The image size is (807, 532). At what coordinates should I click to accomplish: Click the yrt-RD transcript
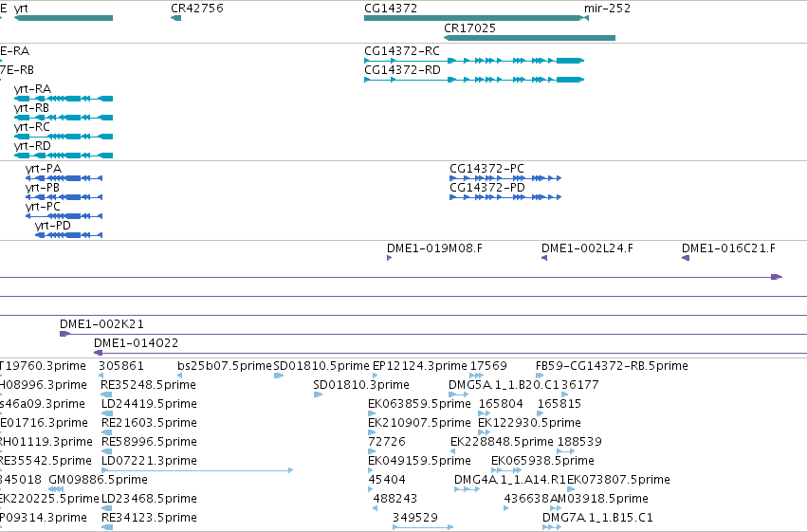pyautogui.click(x=64, y=156)
